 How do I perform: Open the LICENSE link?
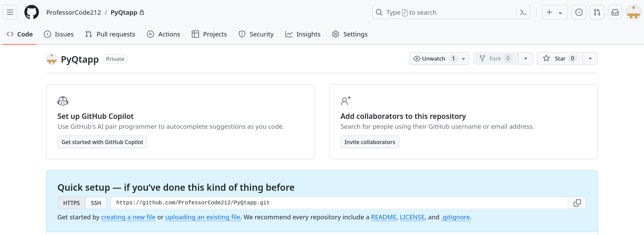point(412,217)
